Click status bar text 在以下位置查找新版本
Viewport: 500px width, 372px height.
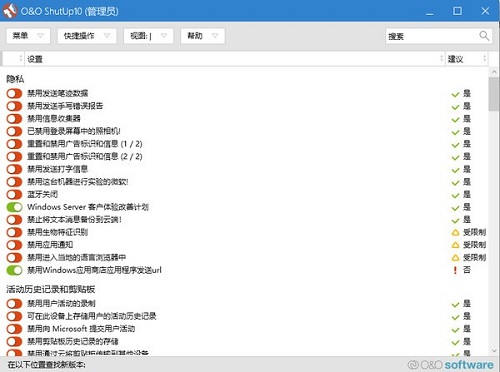coord(47,365)
